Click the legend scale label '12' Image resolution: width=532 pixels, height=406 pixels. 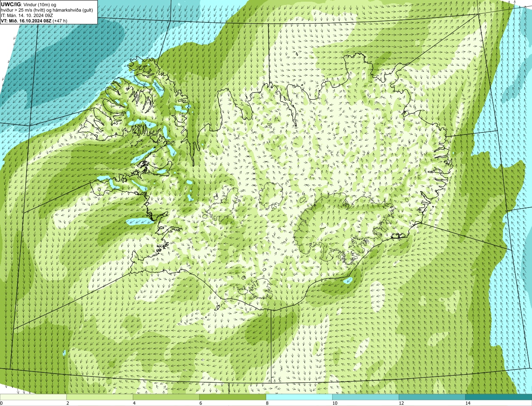401,403
